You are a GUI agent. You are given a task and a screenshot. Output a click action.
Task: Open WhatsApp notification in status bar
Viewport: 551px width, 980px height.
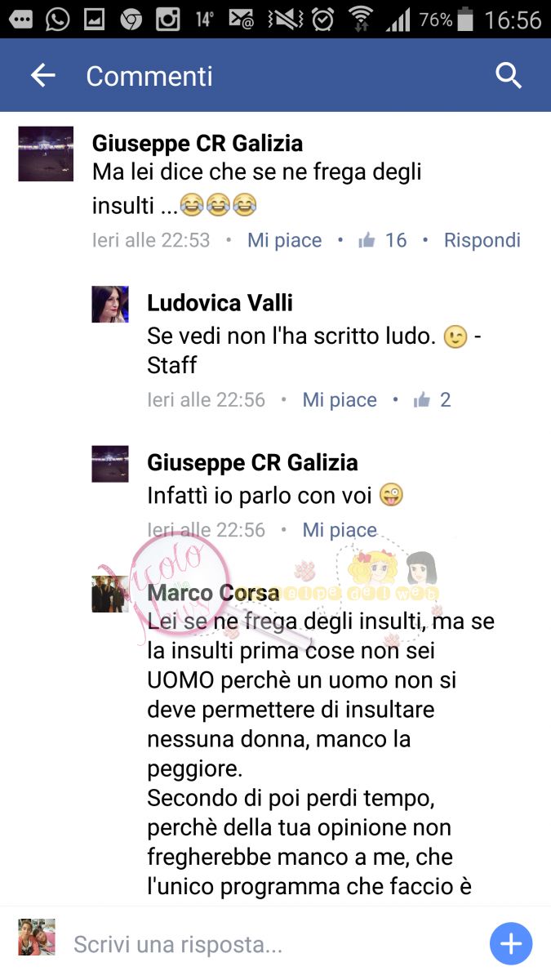pyautogui.click(x=57, y=20)
